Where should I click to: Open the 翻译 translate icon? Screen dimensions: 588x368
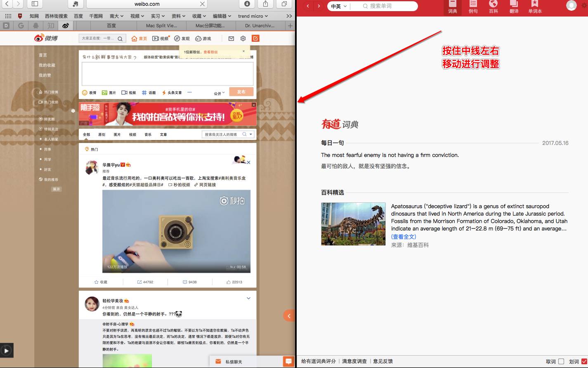(x=514, y=7)
